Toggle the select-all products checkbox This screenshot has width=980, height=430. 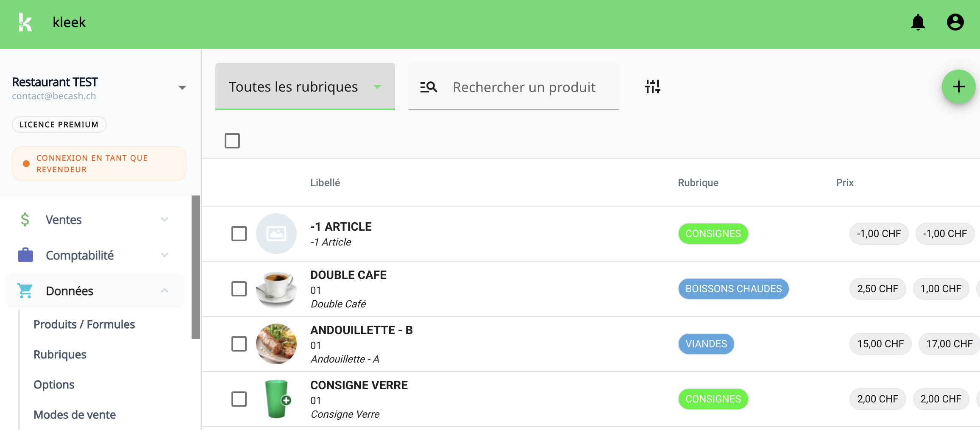click(x=232, y=141)
